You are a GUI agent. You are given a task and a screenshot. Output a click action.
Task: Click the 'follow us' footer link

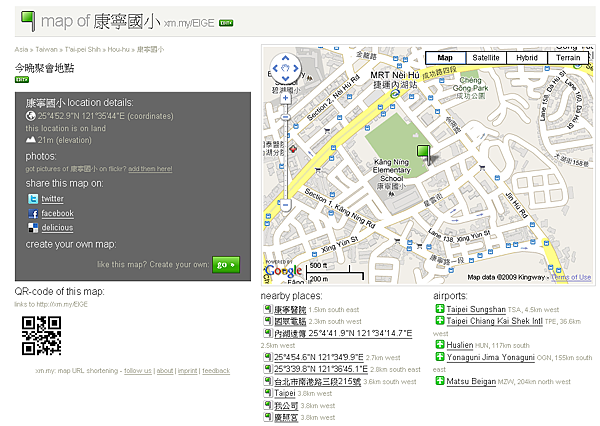pos(138,371)
